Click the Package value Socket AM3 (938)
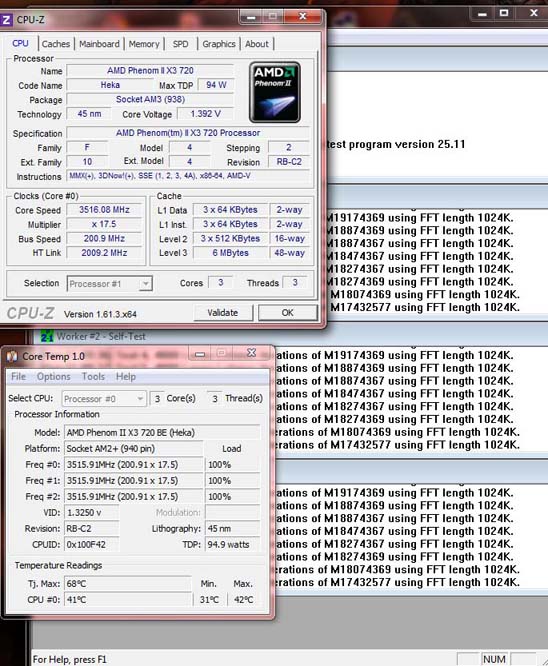The image size is (548, 666). (150, 99)
